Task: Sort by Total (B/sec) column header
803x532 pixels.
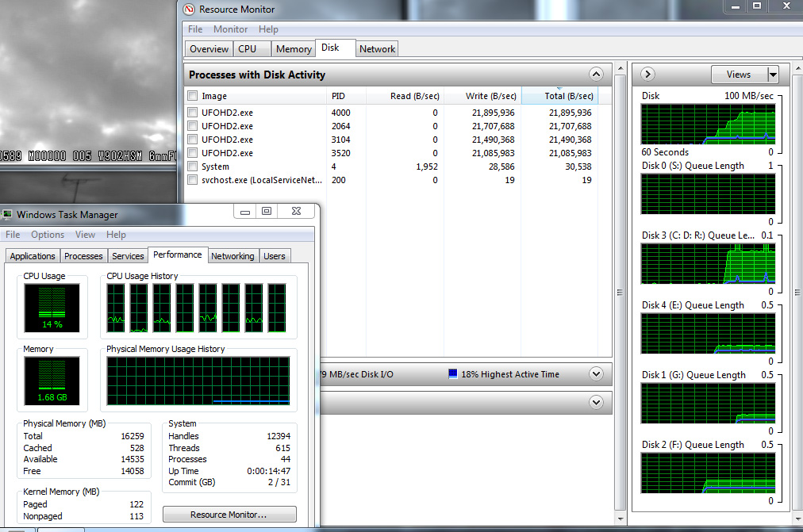Action: tap(565, 96)
